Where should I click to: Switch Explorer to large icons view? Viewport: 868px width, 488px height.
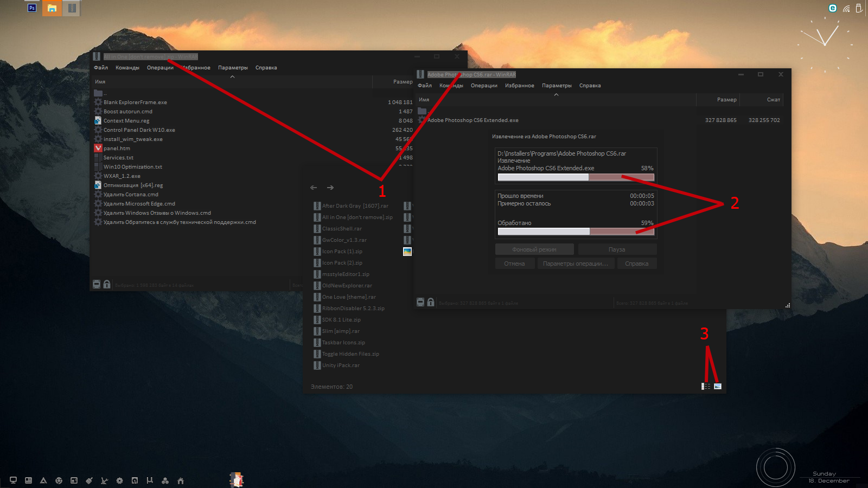point(718,386)
